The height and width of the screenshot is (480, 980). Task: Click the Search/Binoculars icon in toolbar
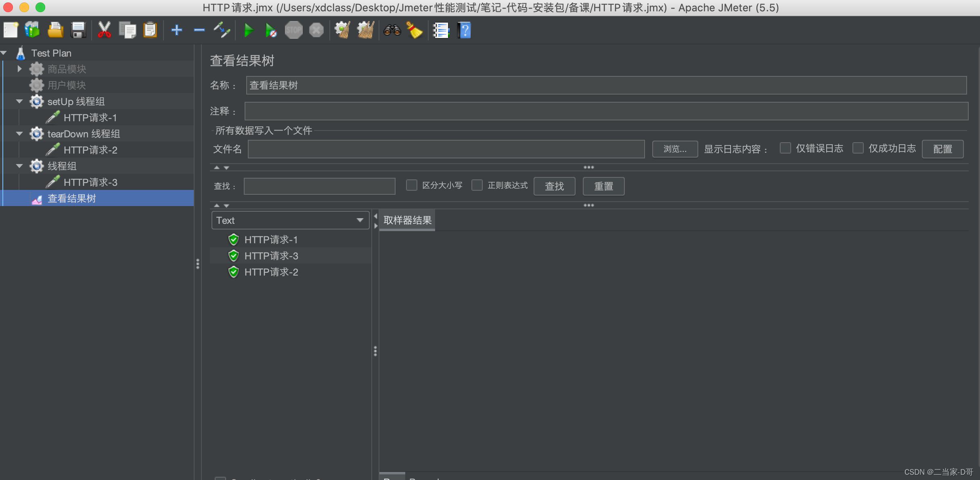coord(392,31)
